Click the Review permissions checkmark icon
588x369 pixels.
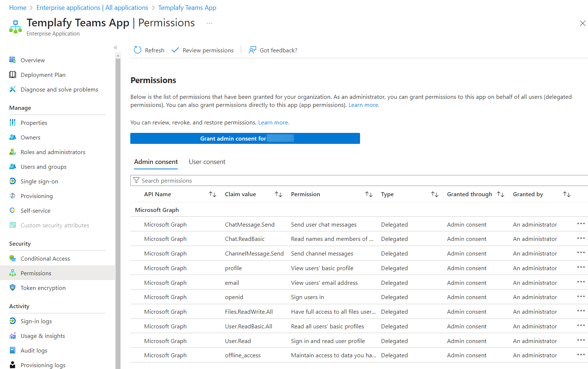point(175,50)
